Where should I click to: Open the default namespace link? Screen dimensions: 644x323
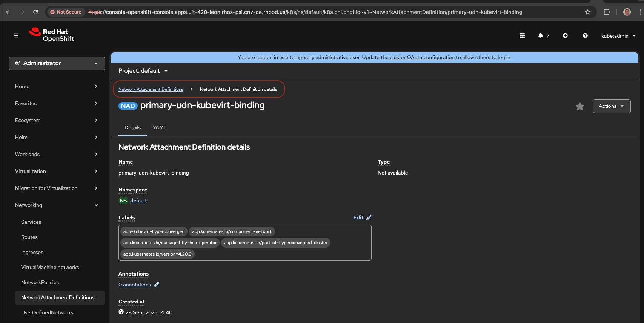(138, 201)
